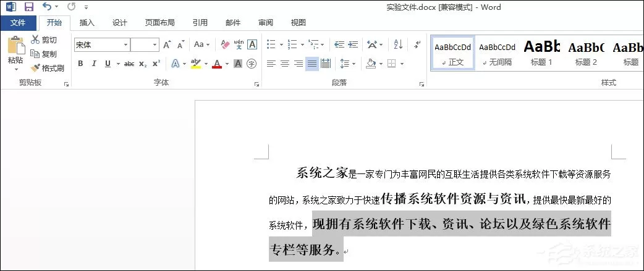Click the Enclose Characters (字) icon
The height and width of the screenshot is (271, 644).
pos(252,64)
